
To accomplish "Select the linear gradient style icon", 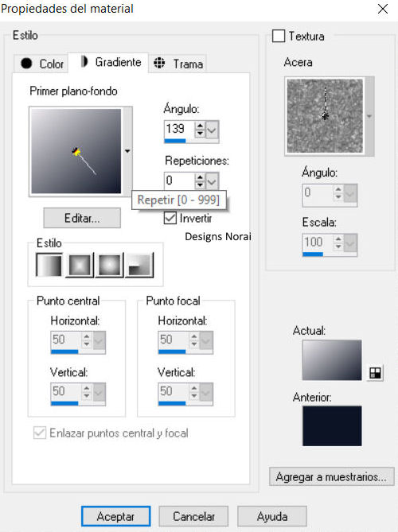I will click(49, 265).
